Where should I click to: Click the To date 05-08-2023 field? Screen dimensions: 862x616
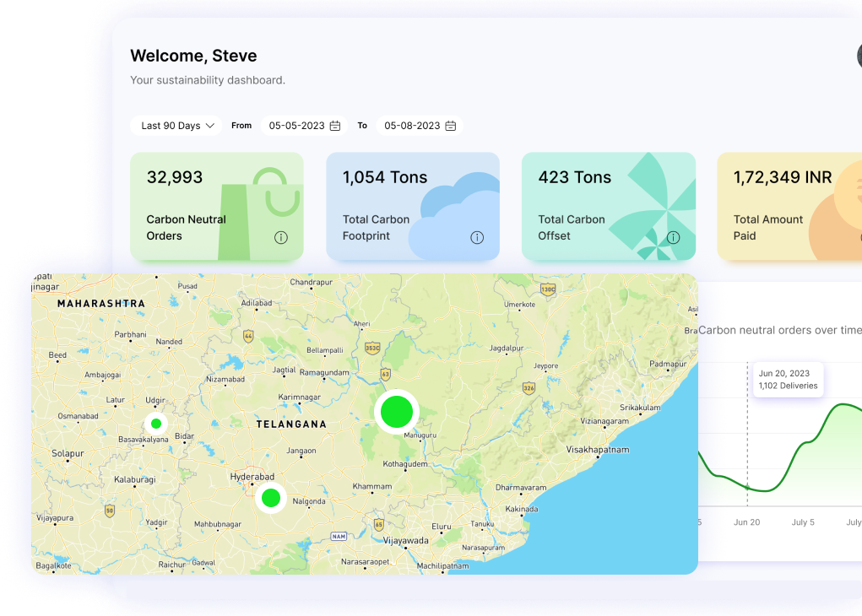coord(412,126)
